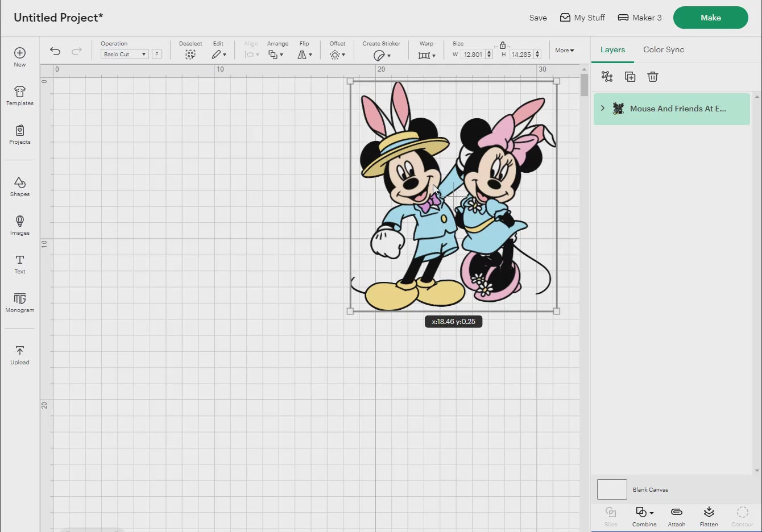Expand the Mouse And Friends layer
762x532 pixels.
603,108
